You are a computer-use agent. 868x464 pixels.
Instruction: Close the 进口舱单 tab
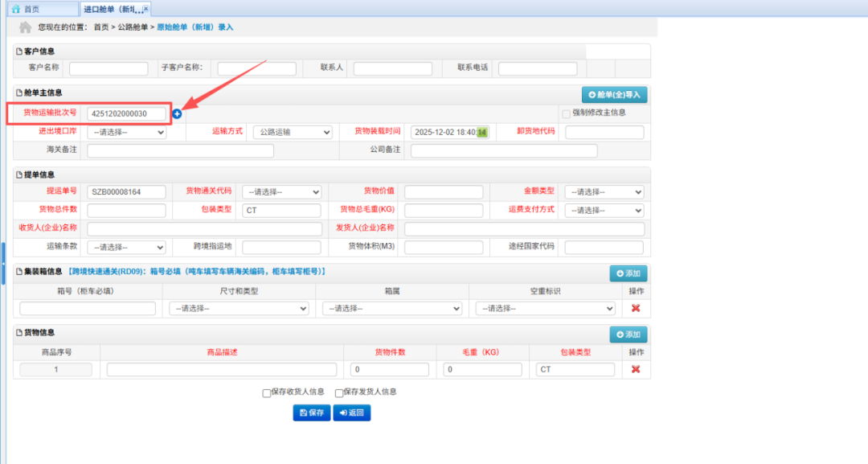[145, 9]
